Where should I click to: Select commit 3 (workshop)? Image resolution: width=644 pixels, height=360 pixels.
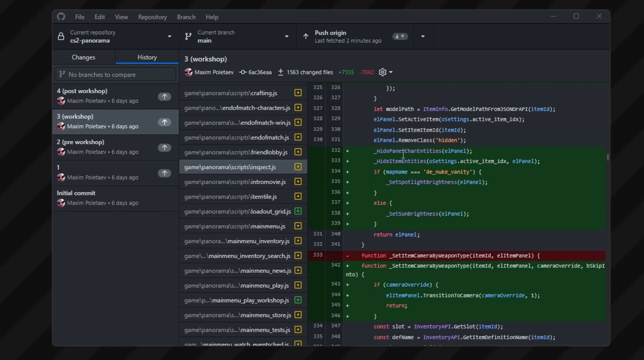pyautogui.click(x=116, y=122)
